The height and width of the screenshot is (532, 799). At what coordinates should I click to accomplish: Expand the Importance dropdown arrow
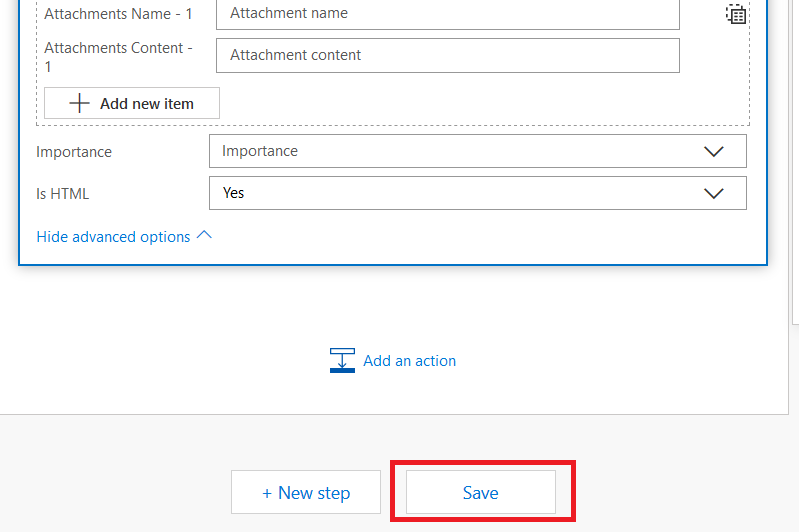pyautogui.click(x=714, y=151)
